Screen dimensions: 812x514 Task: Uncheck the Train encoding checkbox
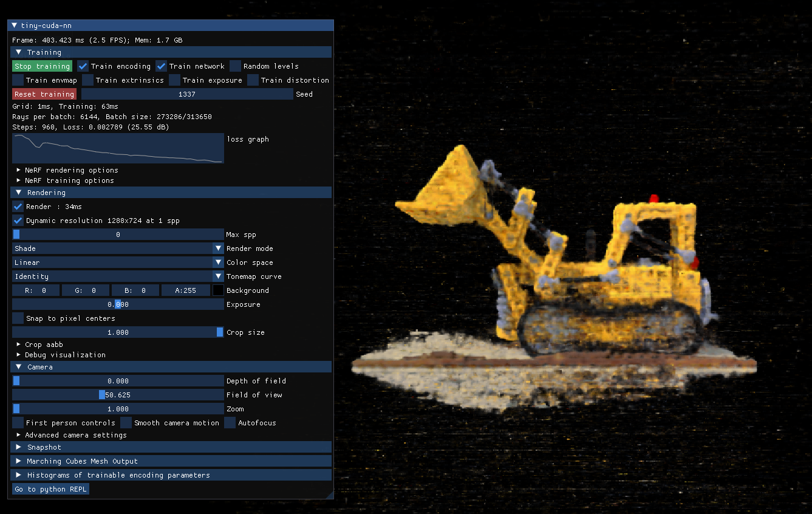pos(83,66)
